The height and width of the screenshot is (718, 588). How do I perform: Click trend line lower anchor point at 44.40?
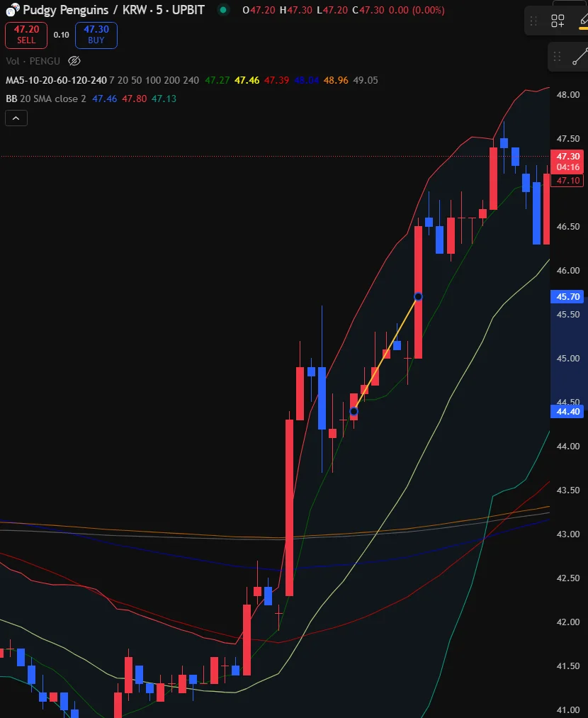(354, 411)
